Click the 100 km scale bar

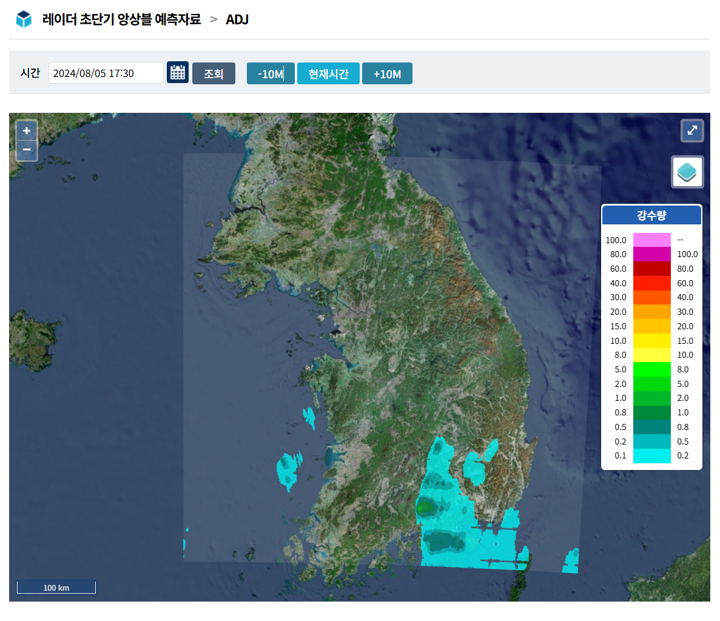(x=56, y=587)
